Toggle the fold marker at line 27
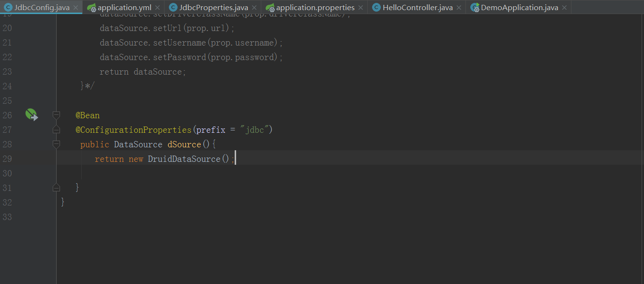Screen dimensions: 644x284 pos(56,129)
